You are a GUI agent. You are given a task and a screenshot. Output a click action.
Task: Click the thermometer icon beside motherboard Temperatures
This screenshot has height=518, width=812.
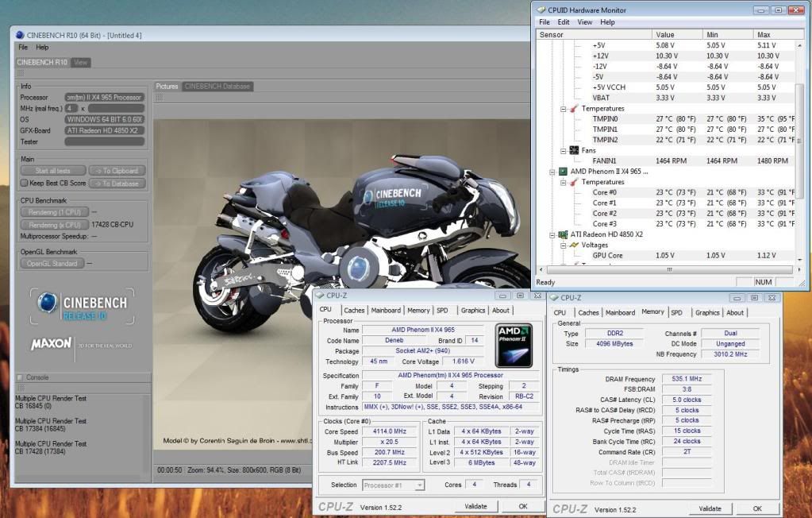574,108
